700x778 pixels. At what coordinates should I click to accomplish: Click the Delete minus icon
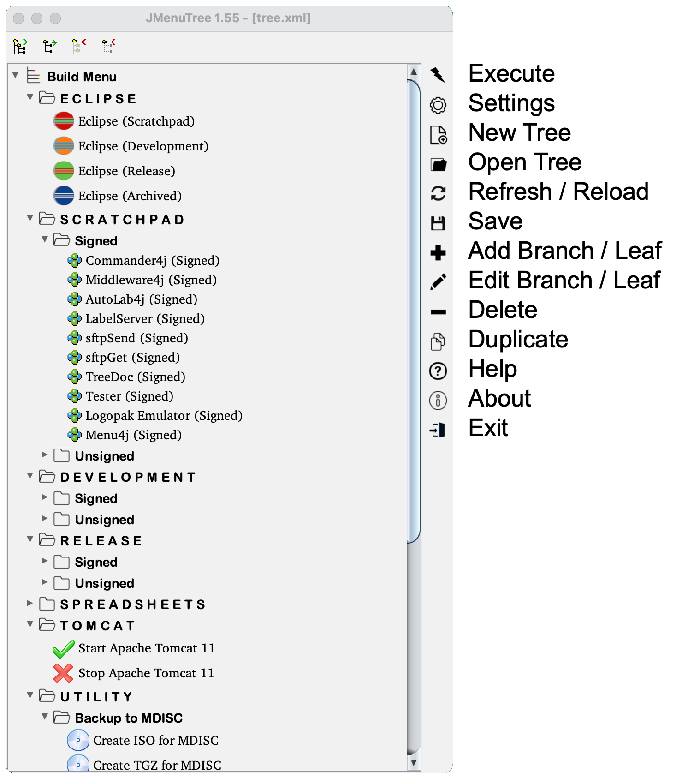[x=438, y=312]
